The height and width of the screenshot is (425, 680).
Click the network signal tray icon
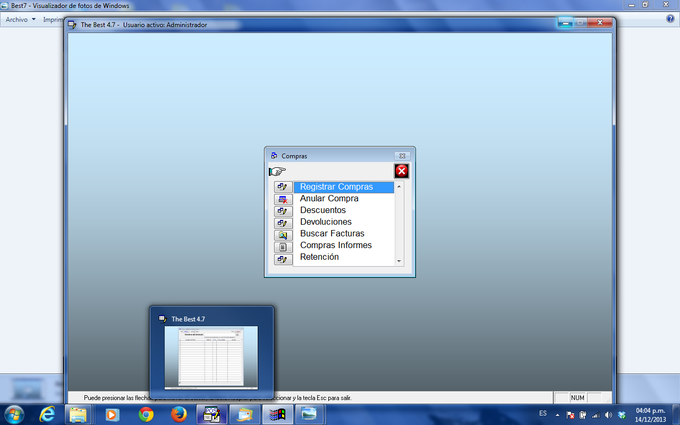[596, 415]
